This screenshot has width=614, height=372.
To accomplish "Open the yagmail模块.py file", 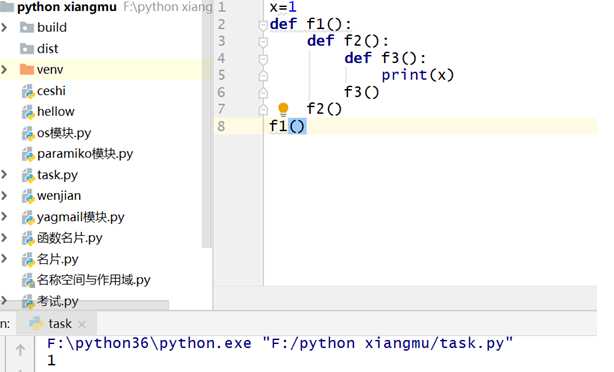I will tap(81, 217).
